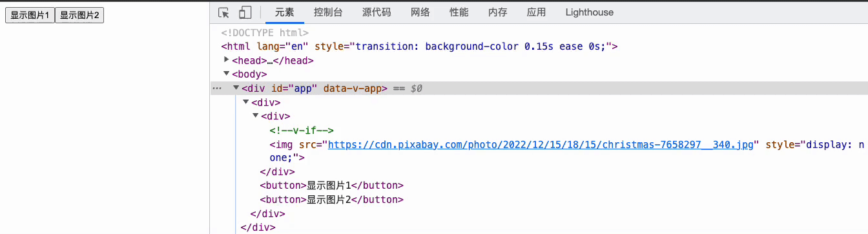The width and height of the screenshot is (868, 234).
Task: Open the 应用 tab
Action: [x=536, y=12]
